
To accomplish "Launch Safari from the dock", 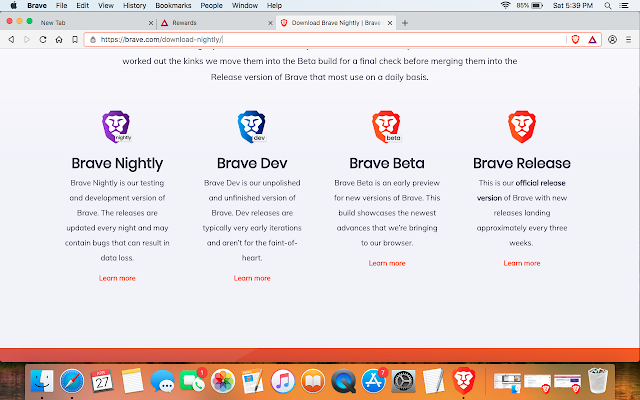I will click(x=72, y=381).
